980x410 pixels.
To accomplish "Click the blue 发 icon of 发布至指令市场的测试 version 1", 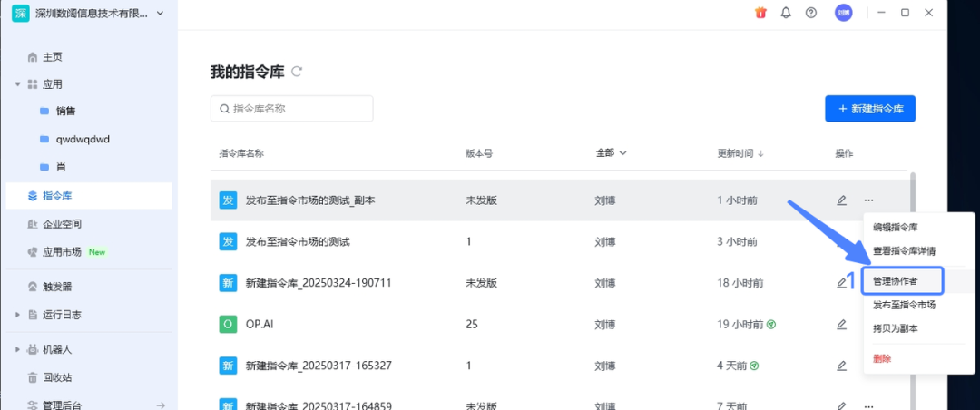I will [x=228, y=241].
